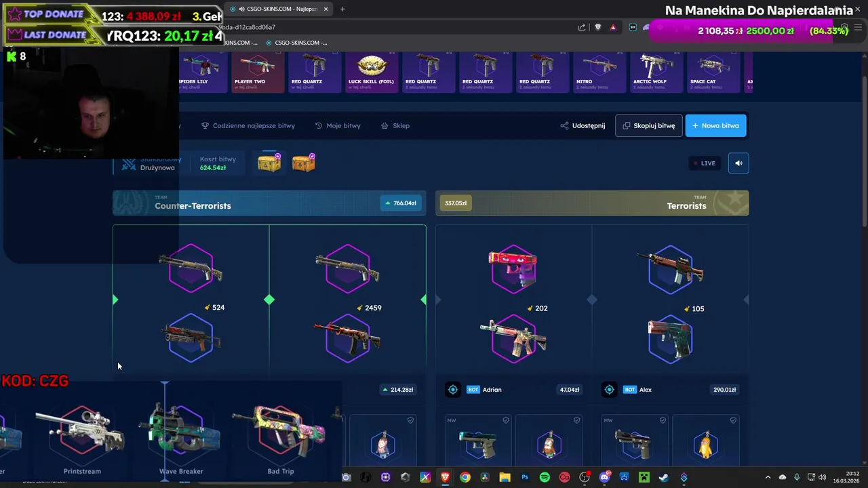Click Terrorists team header
The width and height of the screenshot is (868, 488).
(592, 203)
